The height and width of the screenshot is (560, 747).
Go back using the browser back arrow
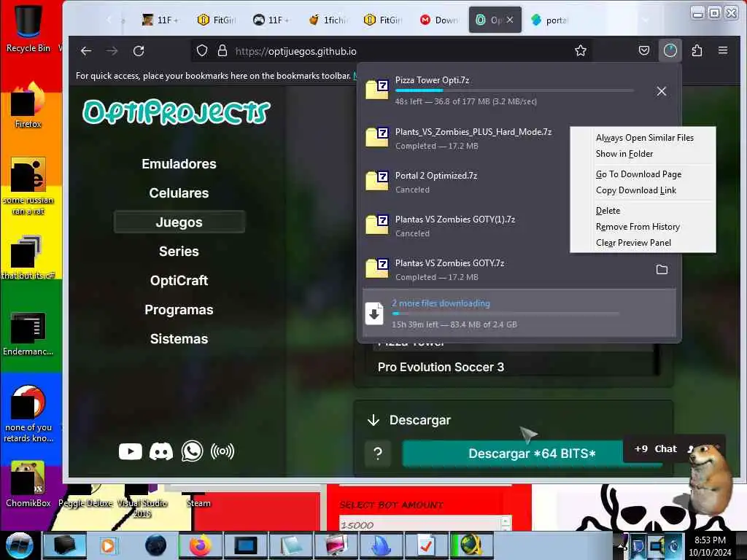tap(86, 51)
